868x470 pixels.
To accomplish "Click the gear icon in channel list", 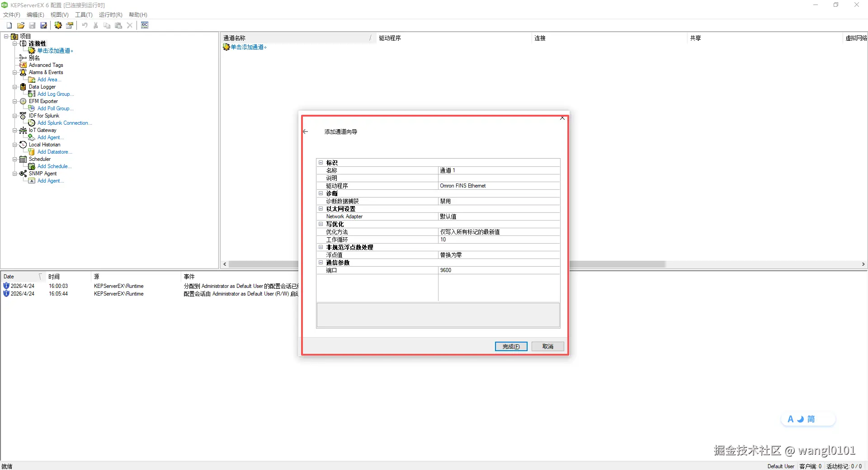I will coord(226,47).
